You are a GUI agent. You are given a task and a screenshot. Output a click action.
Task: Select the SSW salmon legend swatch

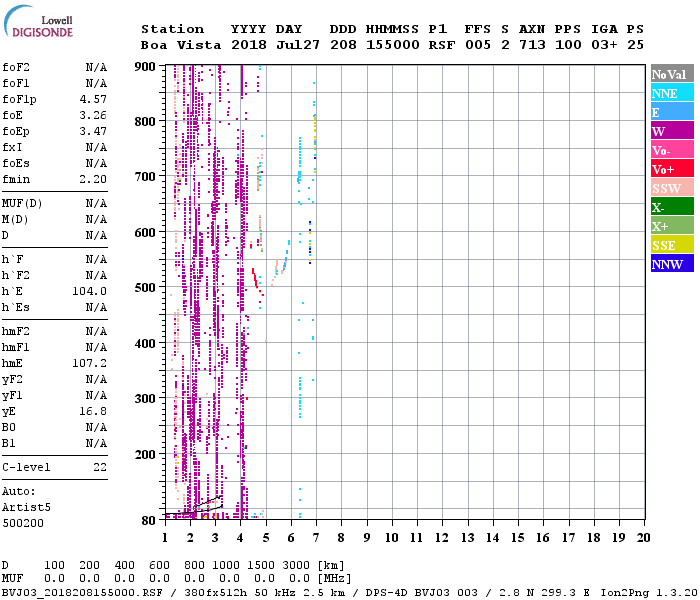[x=672, y=188]
